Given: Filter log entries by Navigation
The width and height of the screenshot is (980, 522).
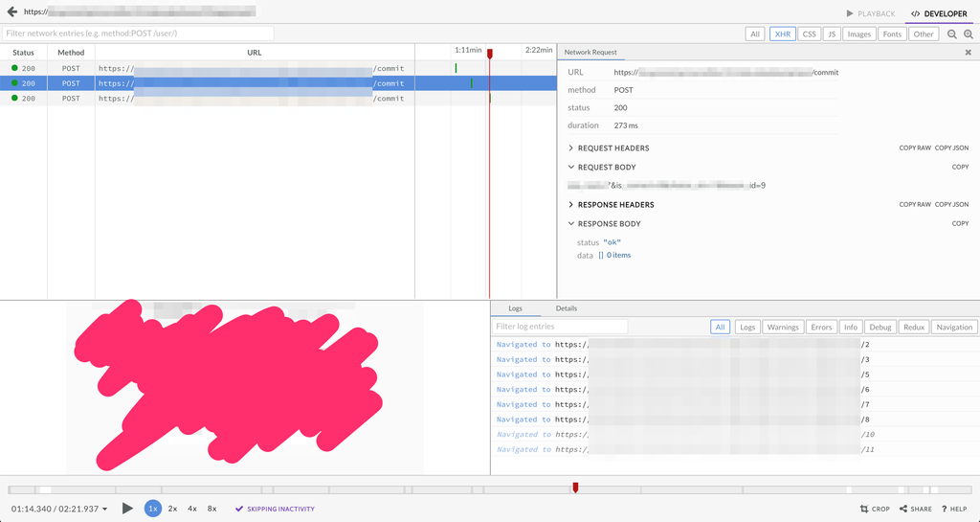Looking at the screenshot, I should click(954, 327).
